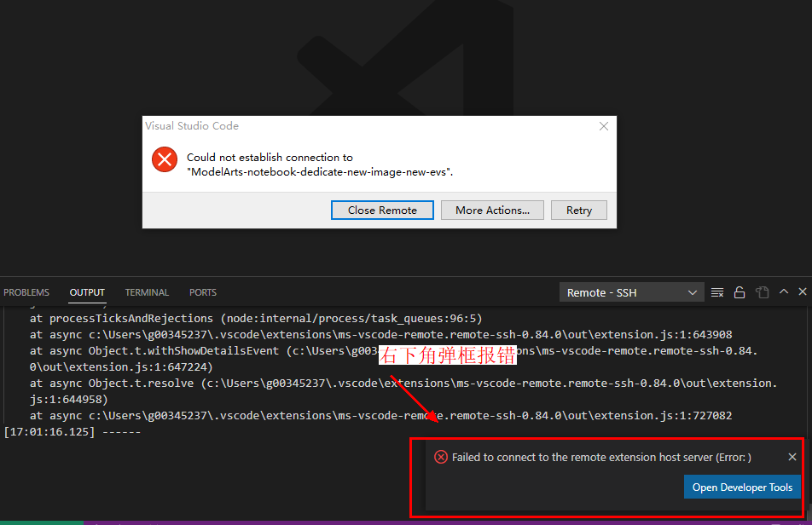Show the PORTS tab
This screenshot has height=525, width=812.
pos(203,292)
